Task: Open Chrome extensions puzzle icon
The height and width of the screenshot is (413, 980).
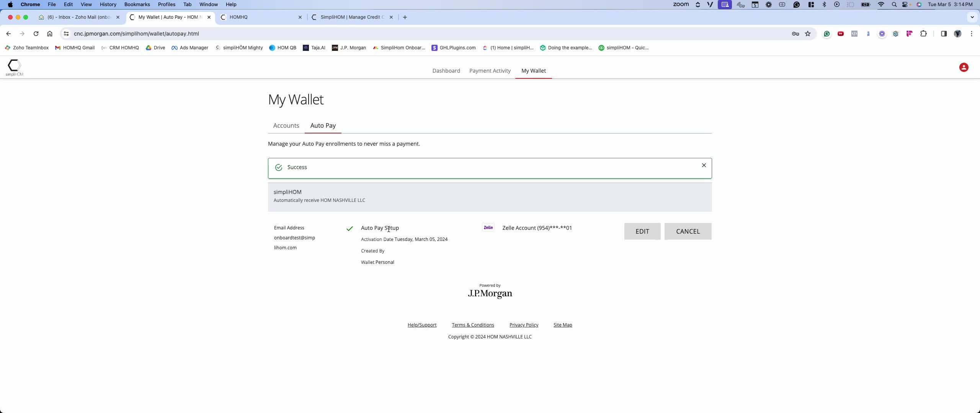Action: pyautogui.click(x=924, y=34)
